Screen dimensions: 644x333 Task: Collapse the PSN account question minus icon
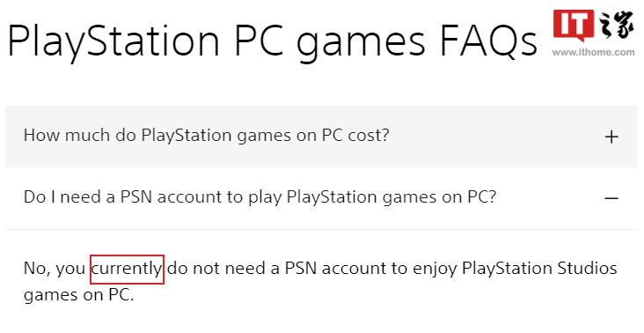coord(611,198)
